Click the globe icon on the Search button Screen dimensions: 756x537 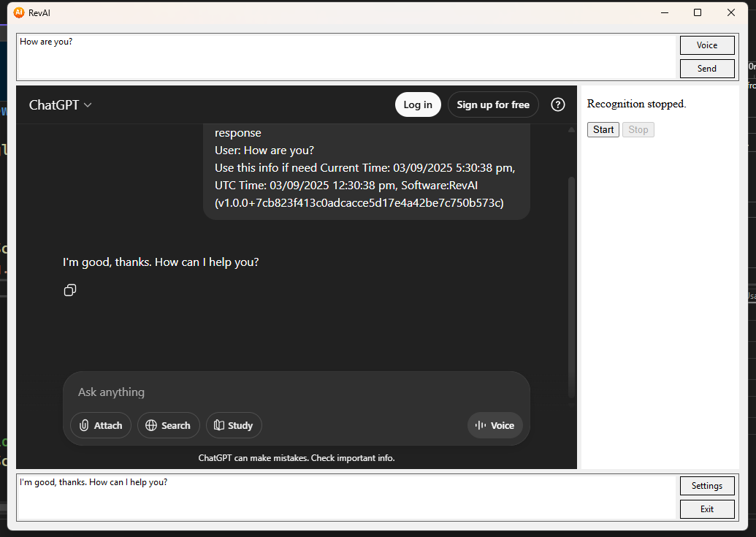(150, 425)
